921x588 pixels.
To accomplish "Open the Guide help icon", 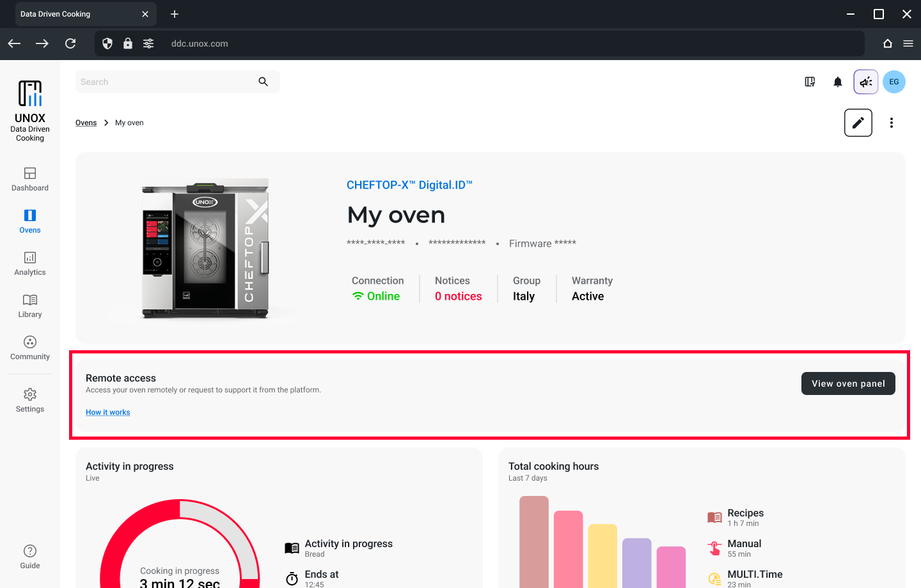I will coord(30,556).
